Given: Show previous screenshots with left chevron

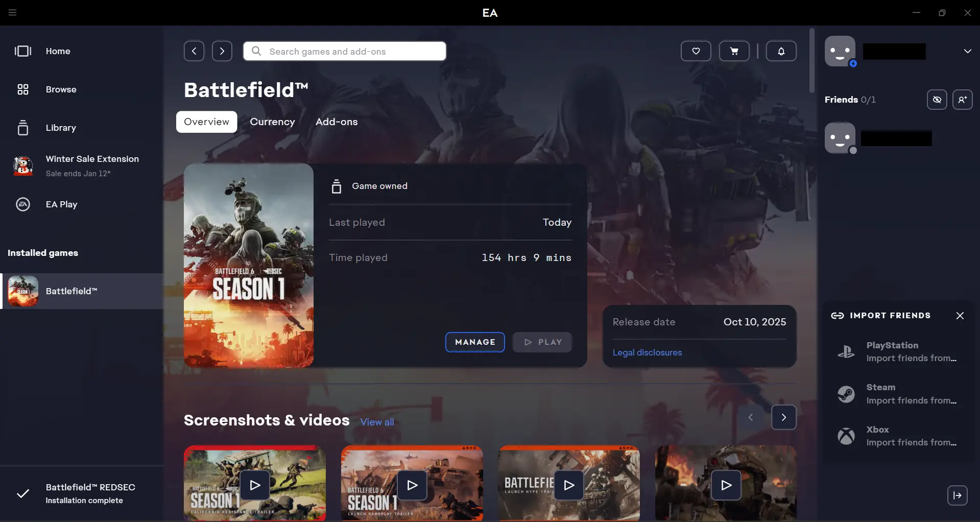Looking at the screenshot, I should [x=751, y=417].
